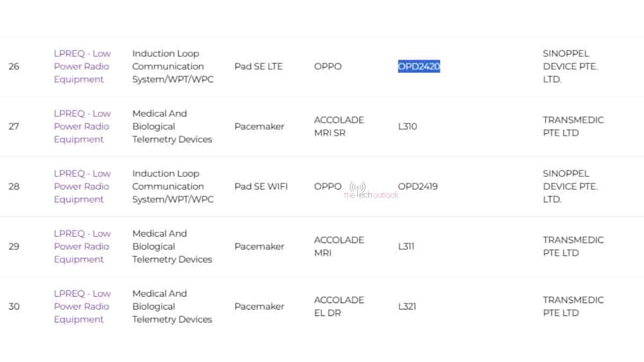Click the OPD2419 model number

418,187
